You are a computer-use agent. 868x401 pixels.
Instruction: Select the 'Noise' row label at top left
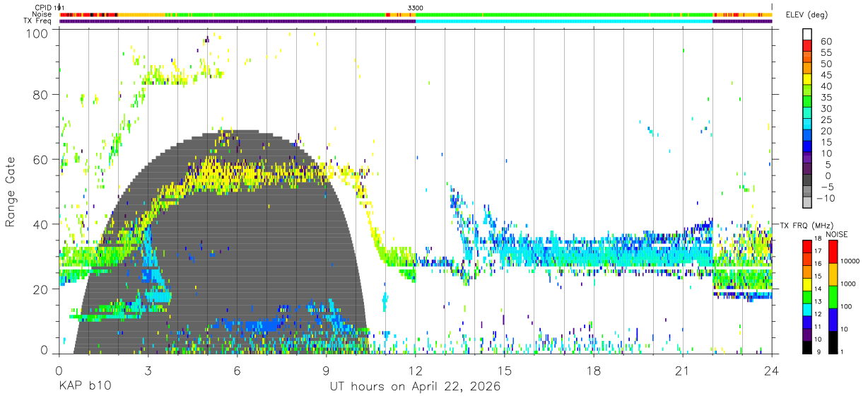(42, 14)
